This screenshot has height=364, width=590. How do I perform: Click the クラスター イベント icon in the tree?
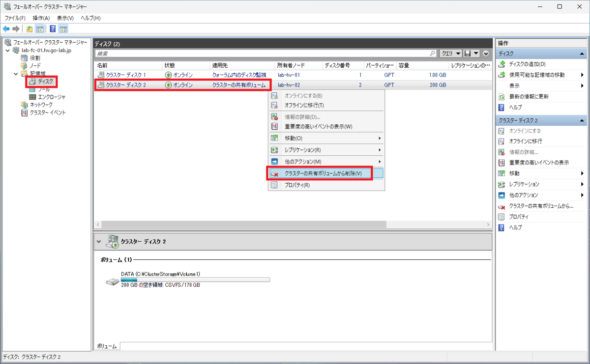[24, 112]
